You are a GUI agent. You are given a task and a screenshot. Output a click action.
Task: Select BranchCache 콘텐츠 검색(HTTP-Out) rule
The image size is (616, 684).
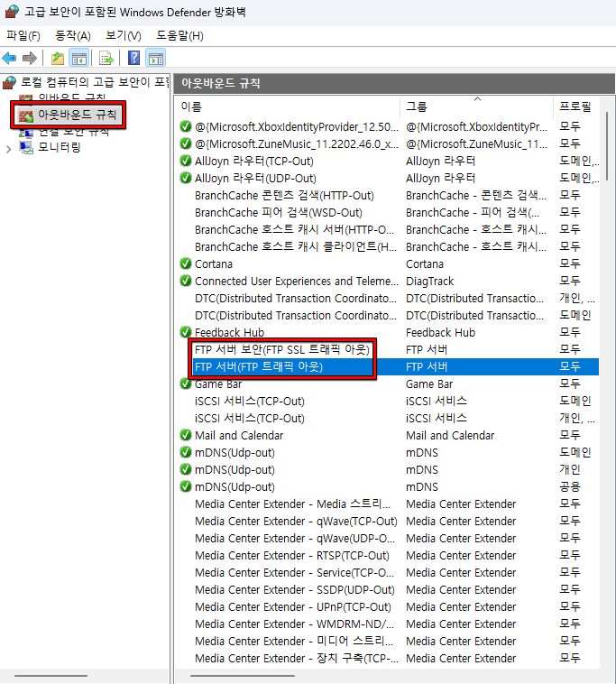pos(284,196)
